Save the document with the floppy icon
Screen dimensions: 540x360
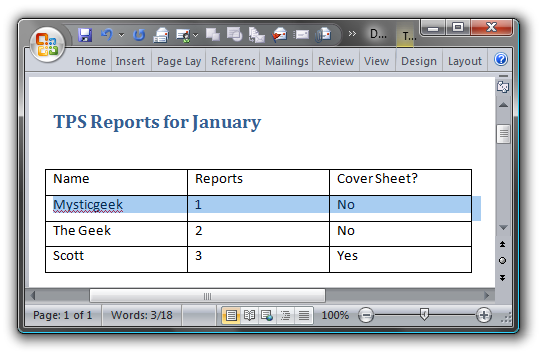[x=85, y=35]
